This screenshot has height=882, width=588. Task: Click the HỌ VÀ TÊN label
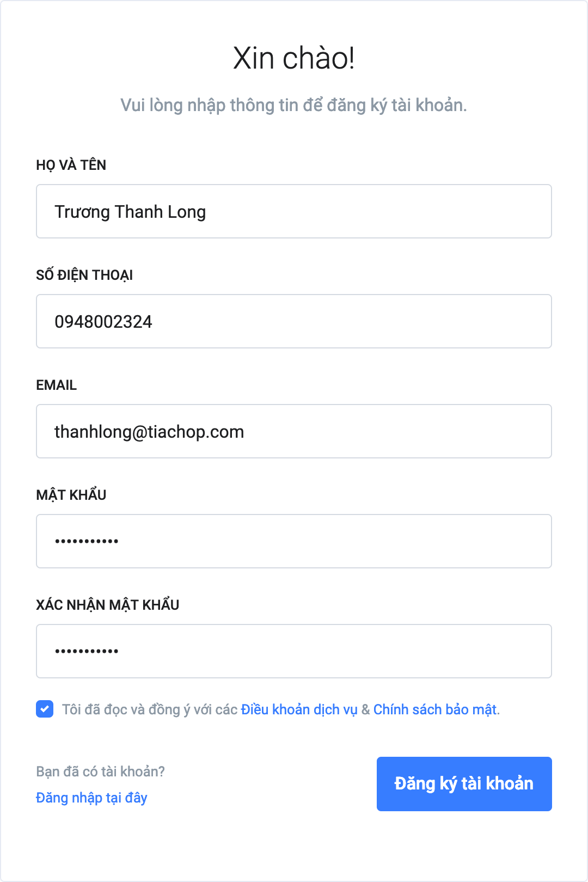tap(71, 165)
